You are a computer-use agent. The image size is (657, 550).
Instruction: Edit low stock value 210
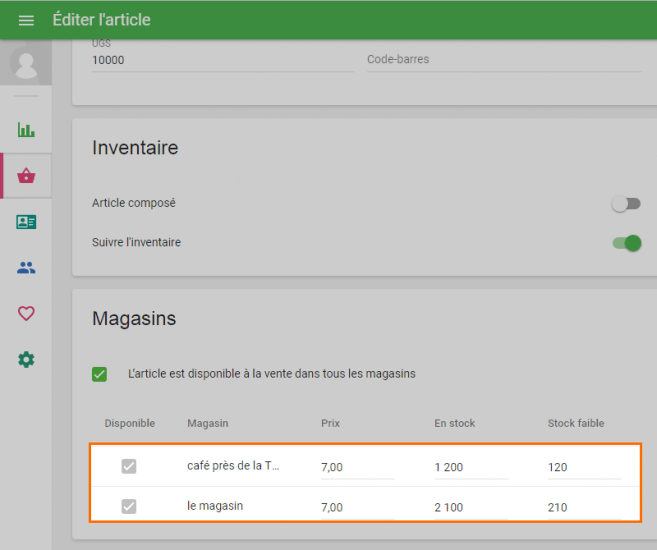pos(584,508)
